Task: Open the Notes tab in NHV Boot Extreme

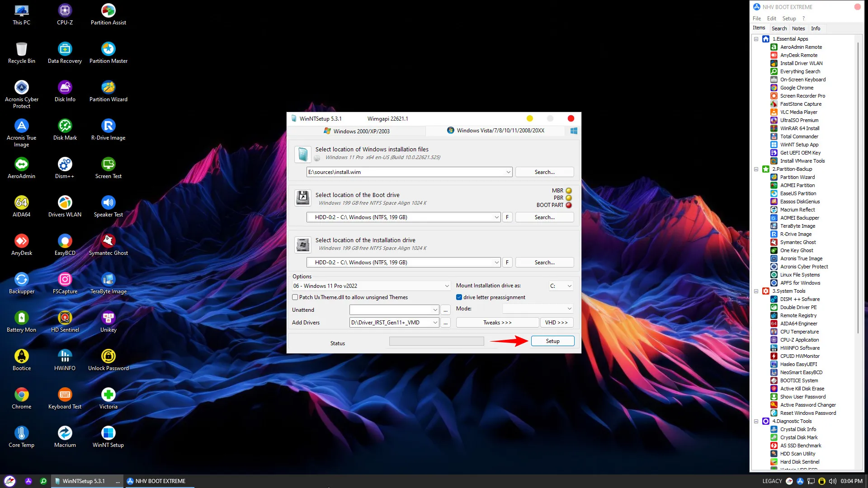Action: [x=798, y=28]
